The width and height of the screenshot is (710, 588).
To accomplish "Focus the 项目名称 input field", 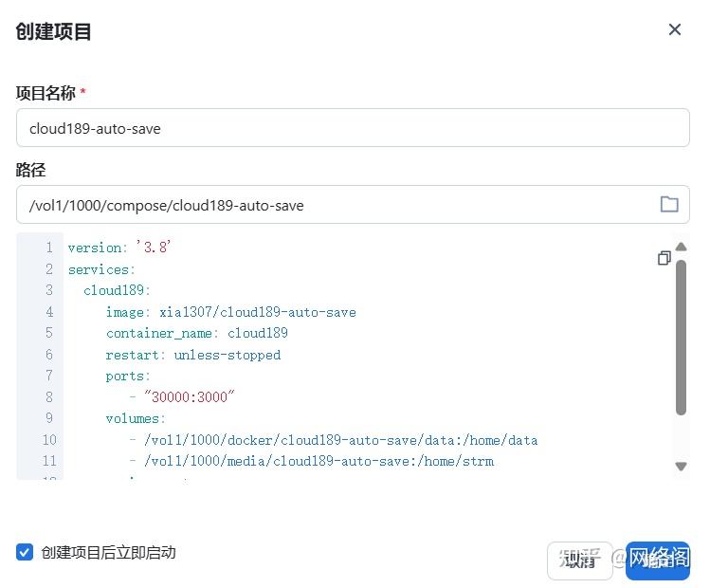I will pos(352,128).
